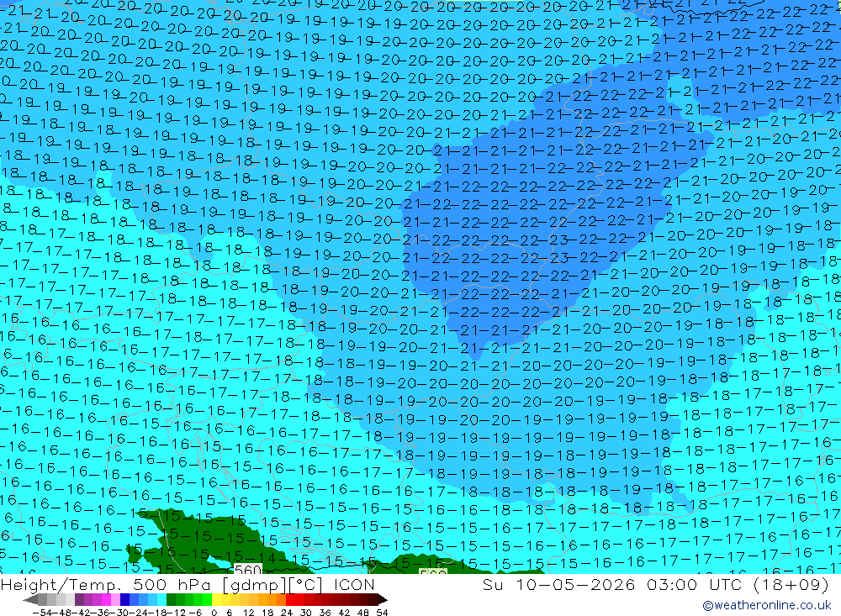The width and height of the screenshot is (841, 616).
Task: Click the '18' scale value under orange
Action: coord(267,613)
